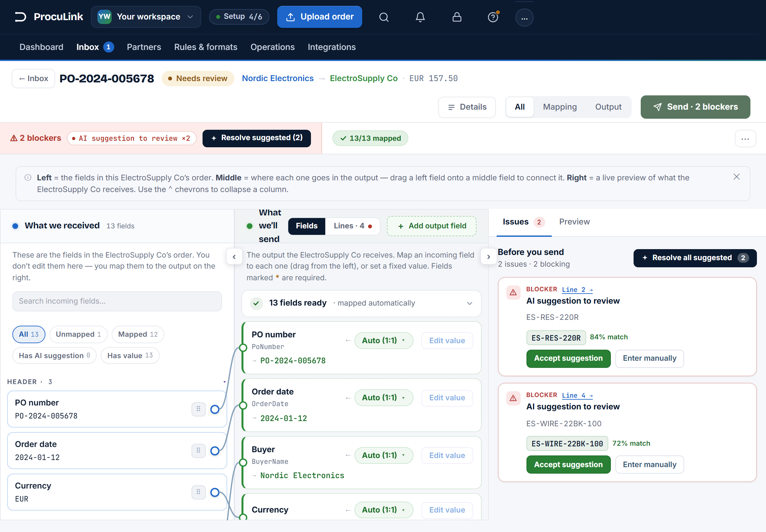Click the Order date source connector circle

[215, 451]
